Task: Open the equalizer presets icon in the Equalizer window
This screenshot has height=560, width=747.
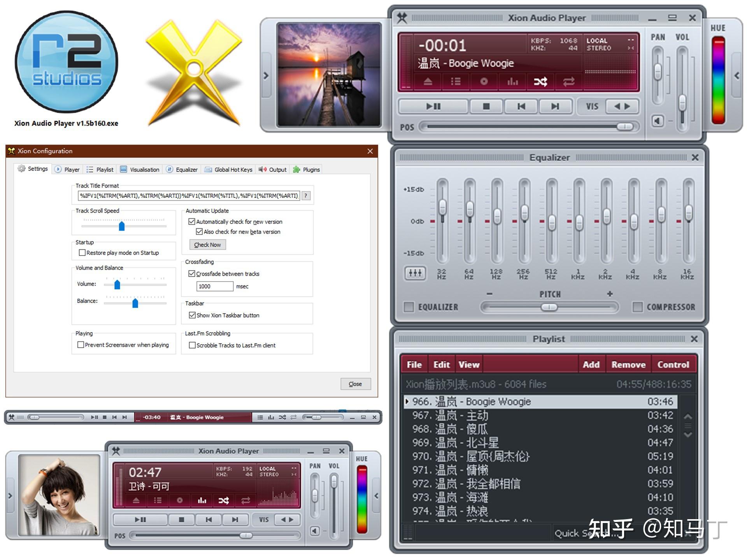Action: coord(415,273)
